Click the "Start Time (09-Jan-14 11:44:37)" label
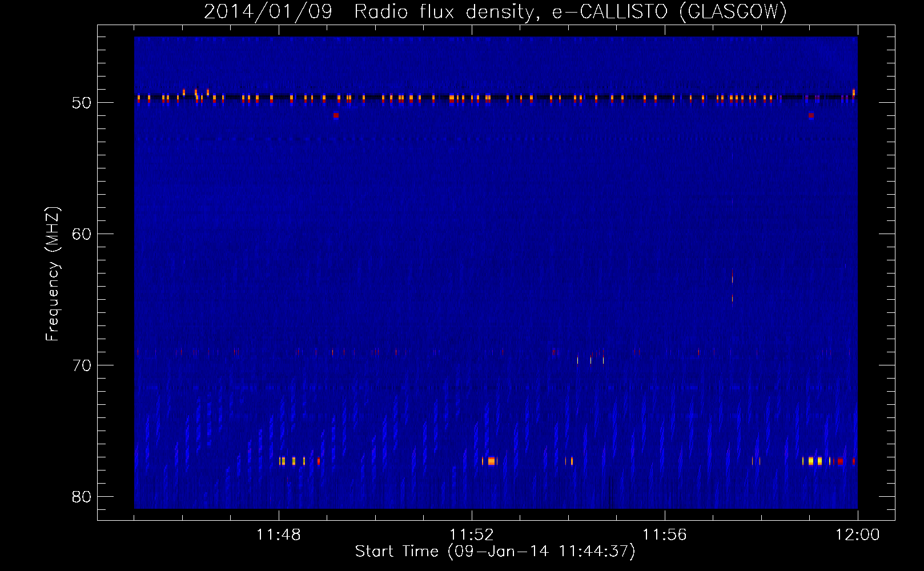Viewport: 924px width, 571px height. pos(495,552)
